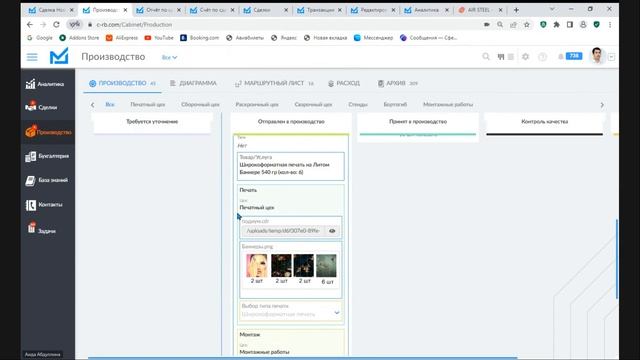The image size is (640, 360).
Task: Click the user avatar photo
Action: pos(597,56)
